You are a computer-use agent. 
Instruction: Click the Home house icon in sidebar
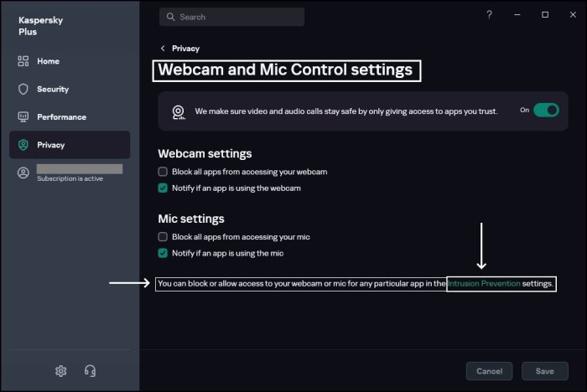[x=23, y=61]
